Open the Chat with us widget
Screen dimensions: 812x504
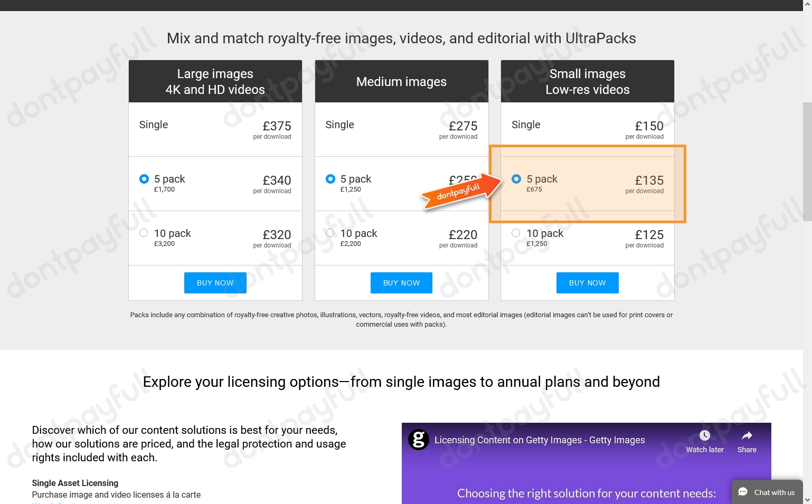coord(767,492)
